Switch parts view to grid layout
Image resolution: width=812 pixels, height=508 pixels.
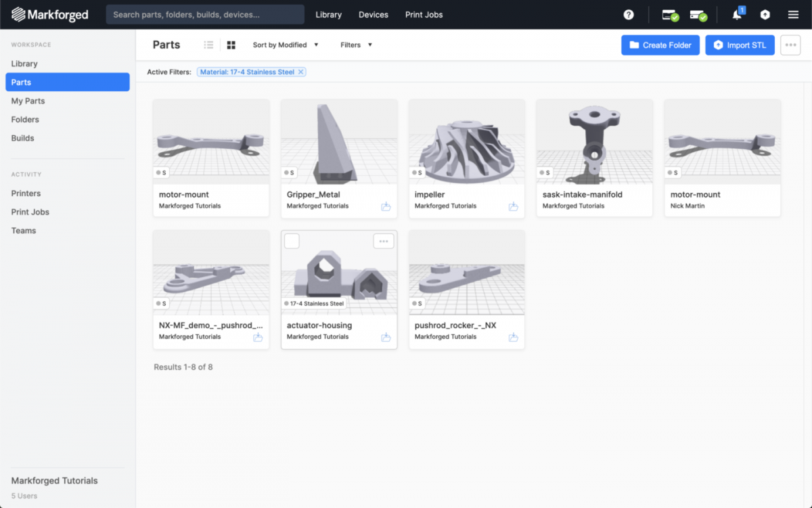(230, 45)
